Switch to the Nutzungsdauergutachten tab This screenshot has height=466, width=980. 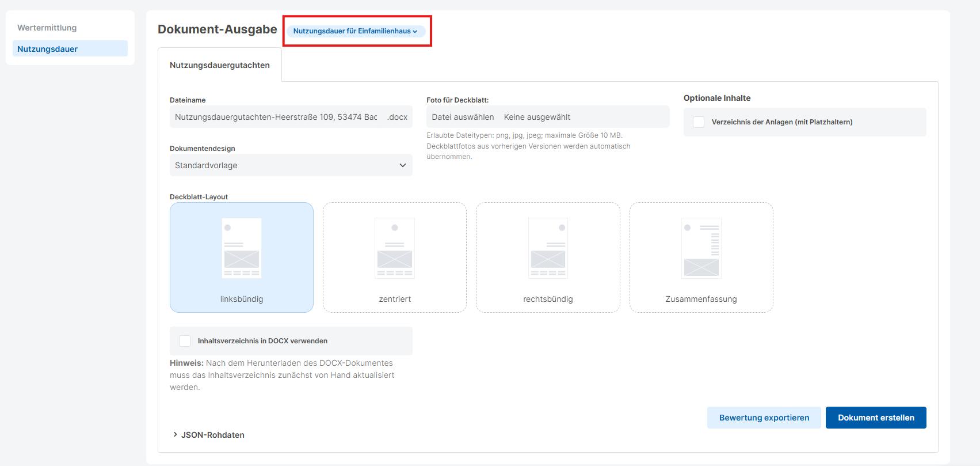click(x=220, y=65)
